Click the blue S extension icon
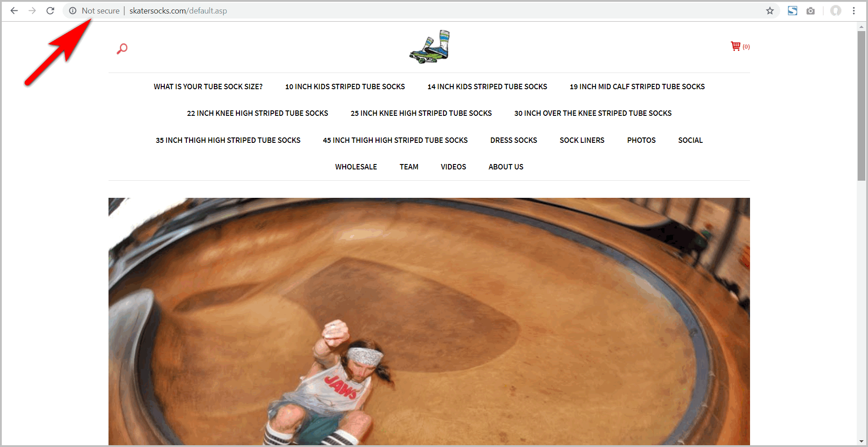This screenshot has height=447, width=868. [x=792, y=10]
